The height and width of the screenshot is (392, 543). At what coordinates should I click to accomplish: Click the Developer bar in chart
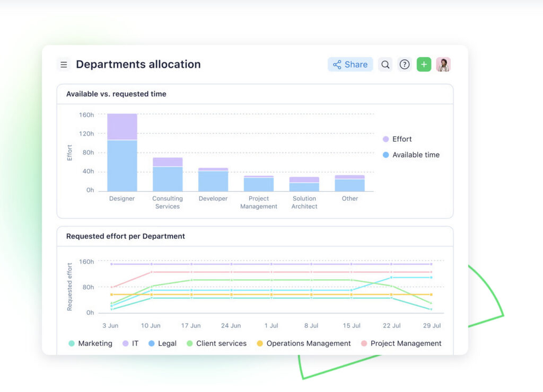213,180
